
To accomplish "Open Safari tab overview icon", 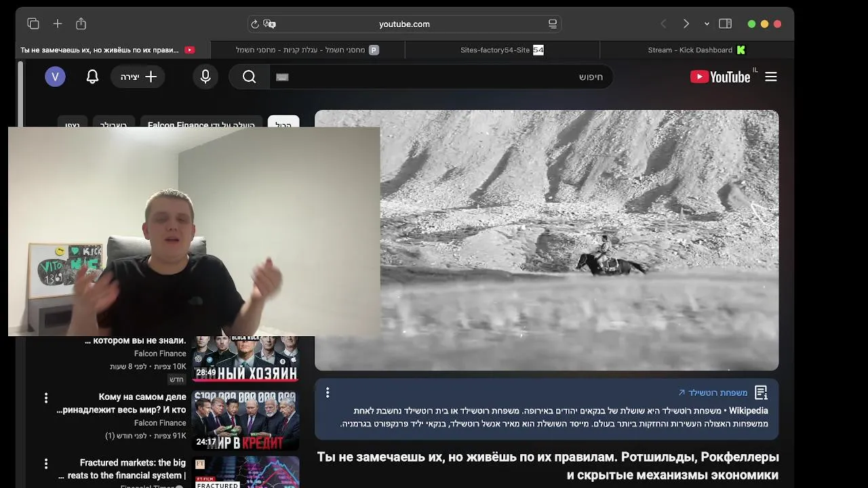I will pyautogui.click(x=33, y=24).
